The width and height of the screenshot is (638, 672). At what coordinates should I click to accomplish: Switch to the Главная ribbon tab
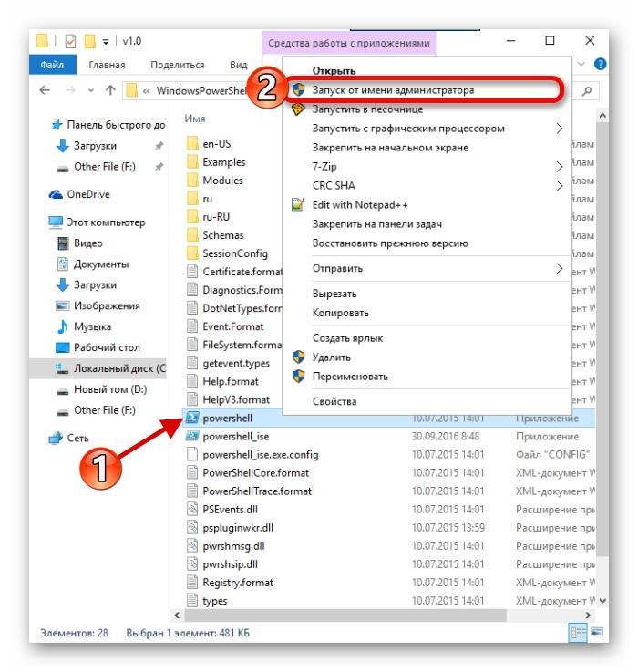point(107,65)
